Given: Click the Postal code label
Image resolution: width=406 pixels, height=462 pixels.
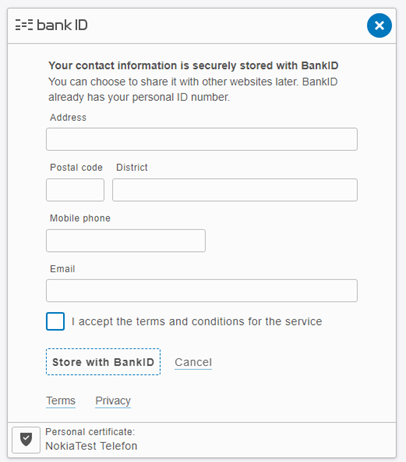Looking at the screenshot, I should 76,167.
